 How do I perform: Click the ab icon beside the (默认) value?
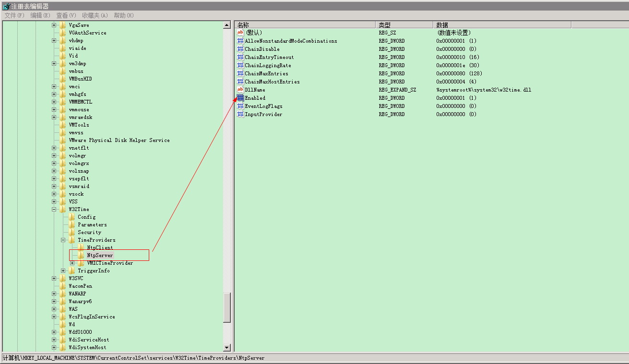[x=240, y=33]
